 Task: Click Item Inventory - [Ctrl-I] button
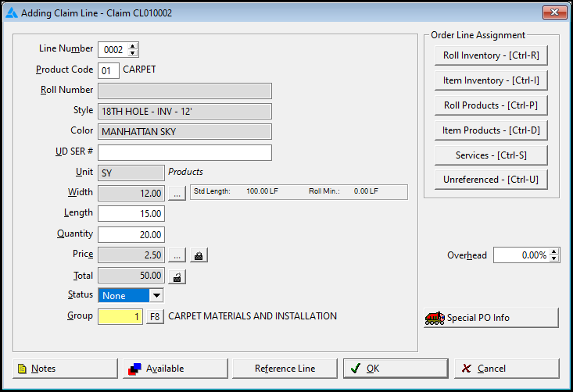(x=491, y=80)
